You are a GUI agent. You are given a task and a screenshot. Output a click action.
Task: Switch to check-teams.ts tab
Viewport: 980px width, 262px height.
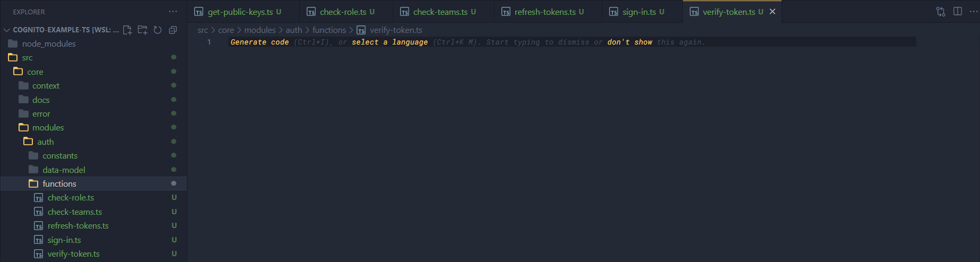click(444, 12)
